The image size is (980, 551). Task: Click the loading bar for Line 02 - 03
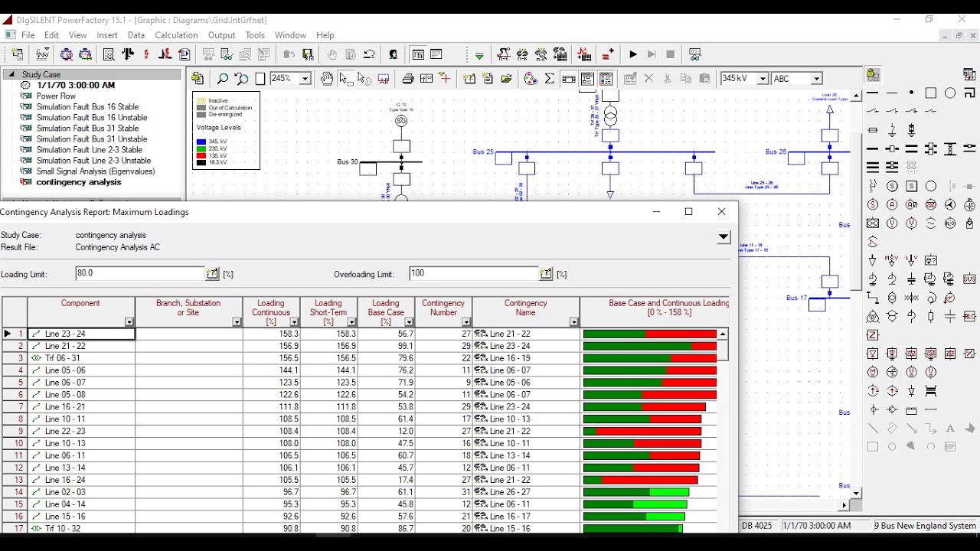(x=636, y=492)
